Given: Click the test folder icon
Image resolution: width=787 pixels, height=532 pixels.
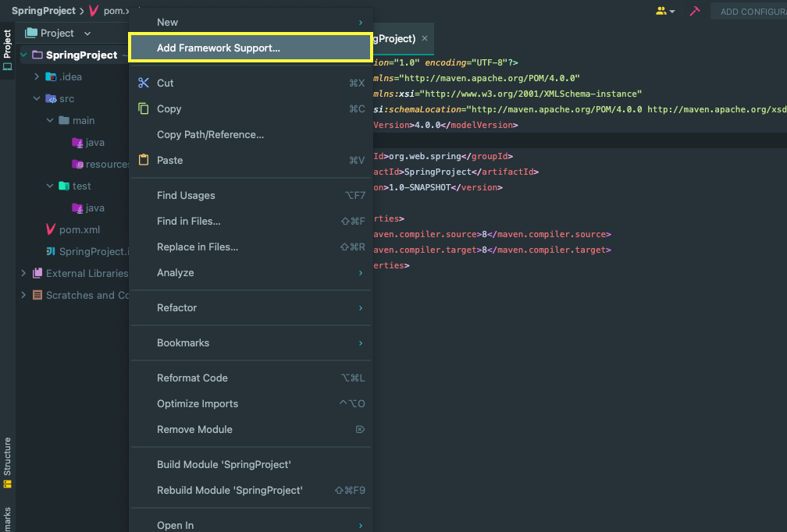Looking at the screenshot, I should 64,186.
